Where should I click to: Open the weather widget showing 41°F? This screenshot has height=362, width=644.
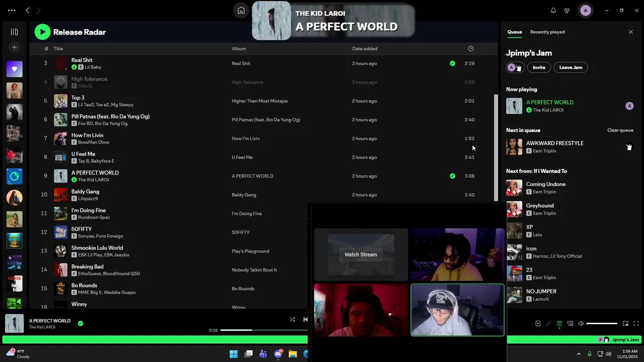18,354
